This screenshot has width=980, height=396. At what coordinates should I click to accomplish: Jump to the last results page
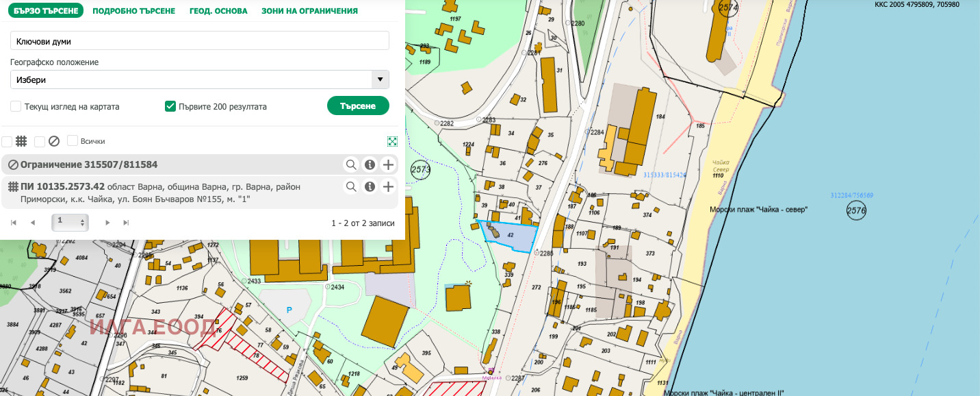pos(126,223)
